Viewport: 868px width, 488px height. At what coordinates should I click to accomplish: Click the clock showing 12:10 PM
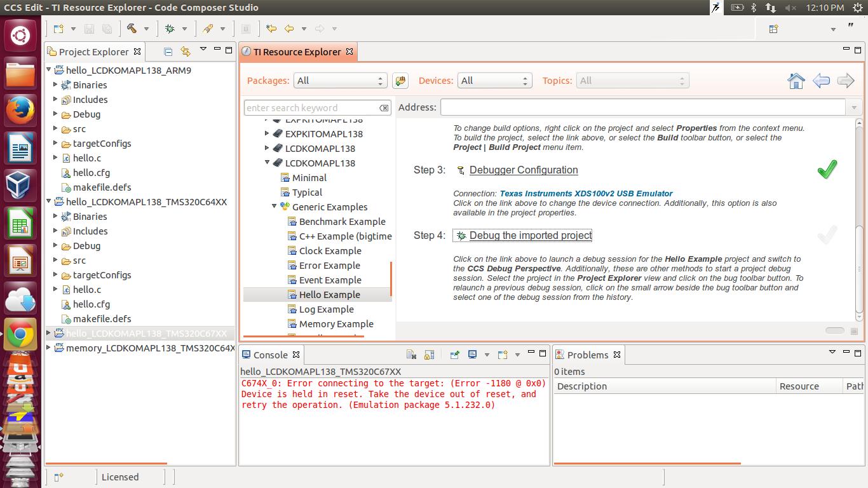825,8
